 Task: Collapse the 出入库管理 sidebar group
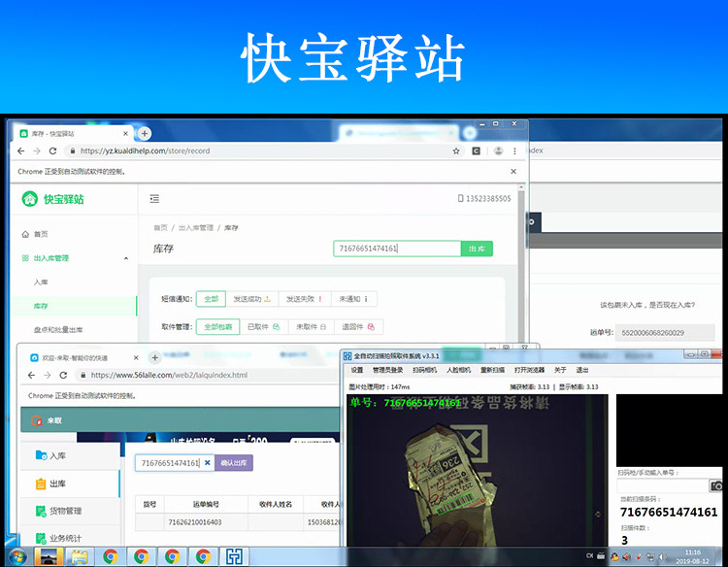pyautogui.click(x=126, y=258)
